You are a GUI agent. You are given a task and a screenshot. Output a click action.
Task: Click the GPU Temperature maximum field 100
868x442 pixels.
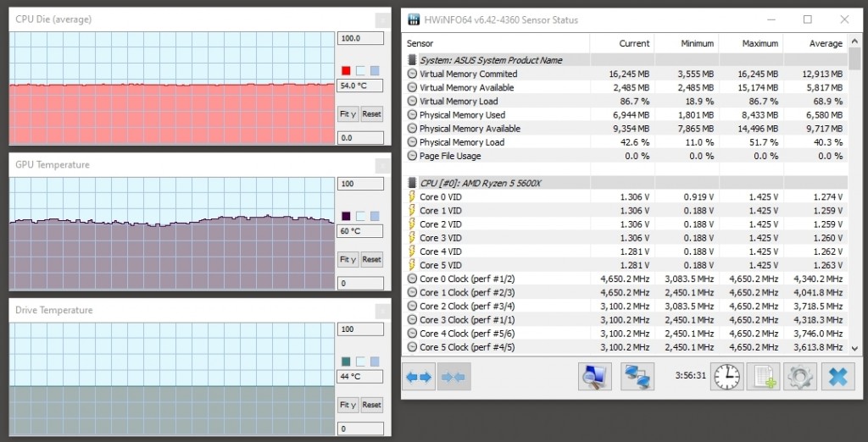[360, 184]
